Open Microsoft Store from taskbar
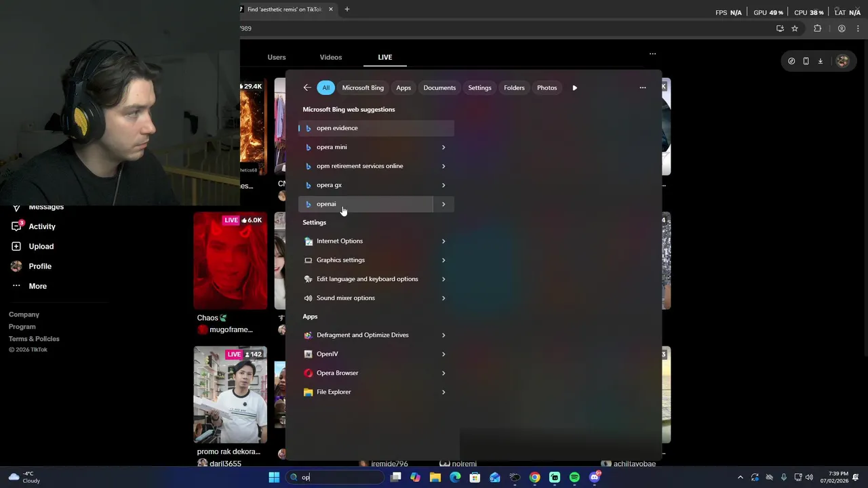This screenshot has width=868, height=488. click(x=475, y=477)
